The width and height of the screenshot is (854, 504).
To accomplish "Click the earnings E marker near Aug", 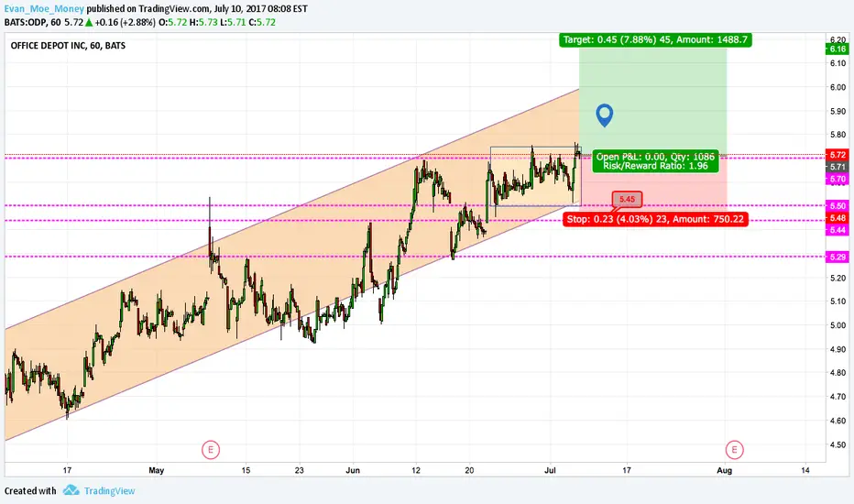I will pos(734,450).
